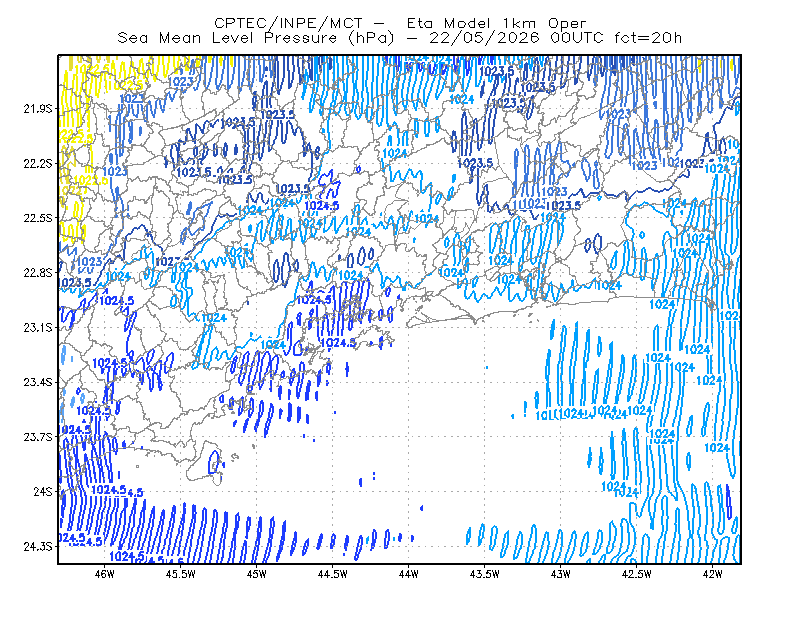
Task: Click the 45W longitude axis label
Action: coord(257,574)
